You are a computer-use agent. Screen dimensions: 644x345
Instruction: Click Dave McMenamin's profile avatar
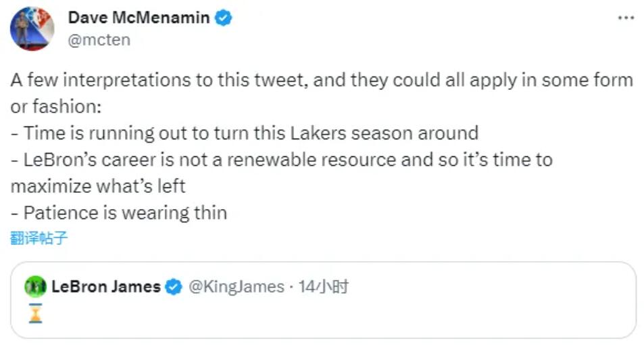[x=32, y=29]
